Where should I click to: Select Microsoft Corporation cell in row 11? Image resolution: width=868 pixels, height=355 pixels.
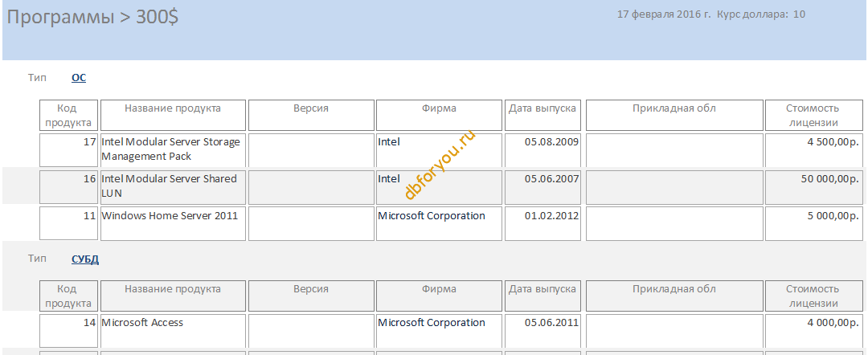click(439, 224)
